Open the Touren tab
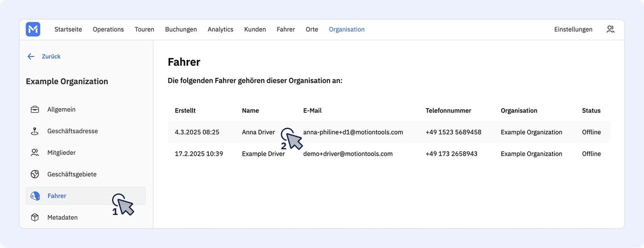644x248 pixels. [x=144, y=29]
